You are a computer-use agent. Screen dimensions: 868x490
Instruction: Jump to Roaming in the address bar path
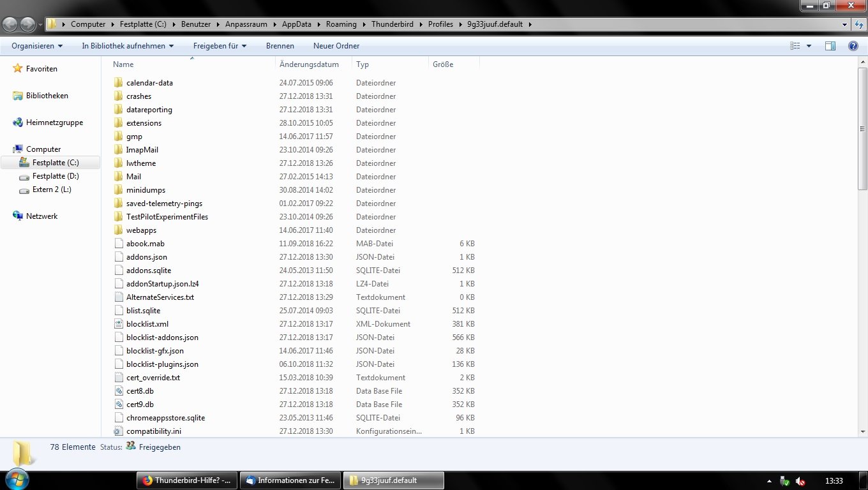pyautogui.click(x=341, y=25)
